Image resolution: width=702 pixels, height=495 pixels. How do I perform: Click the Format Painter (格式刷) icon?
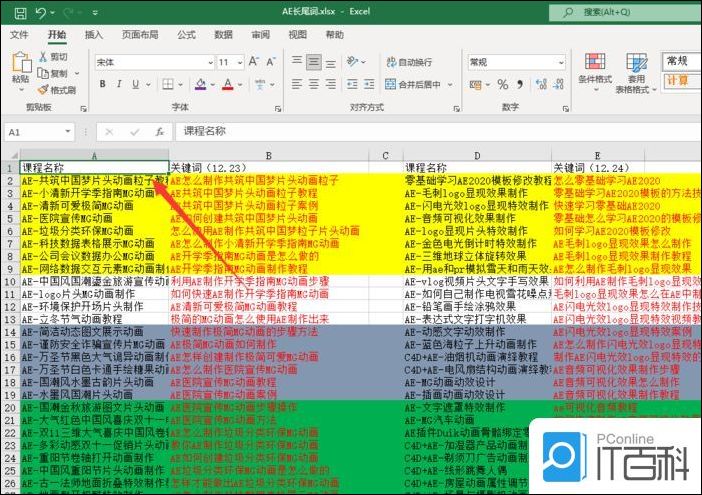[x=43, y=90]
